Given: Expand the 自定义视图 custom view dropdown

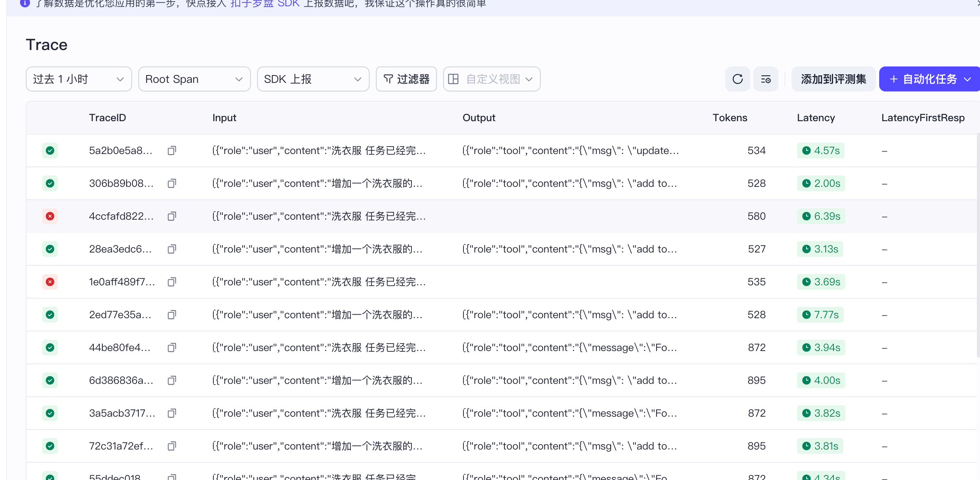Looking at the screenshot, I should [x=491, y=79].
